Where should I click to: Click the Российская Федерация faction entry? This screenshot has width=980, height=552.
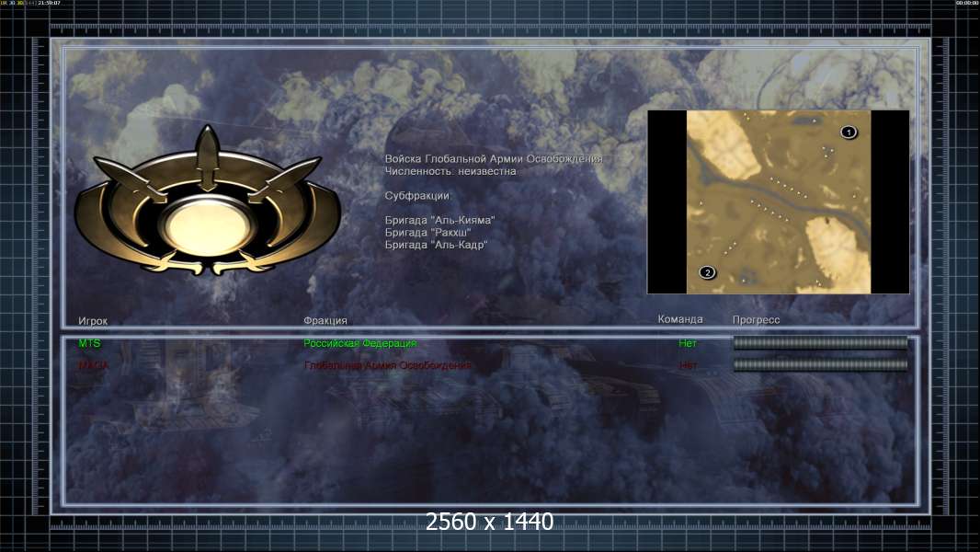(x=360, y=343)
